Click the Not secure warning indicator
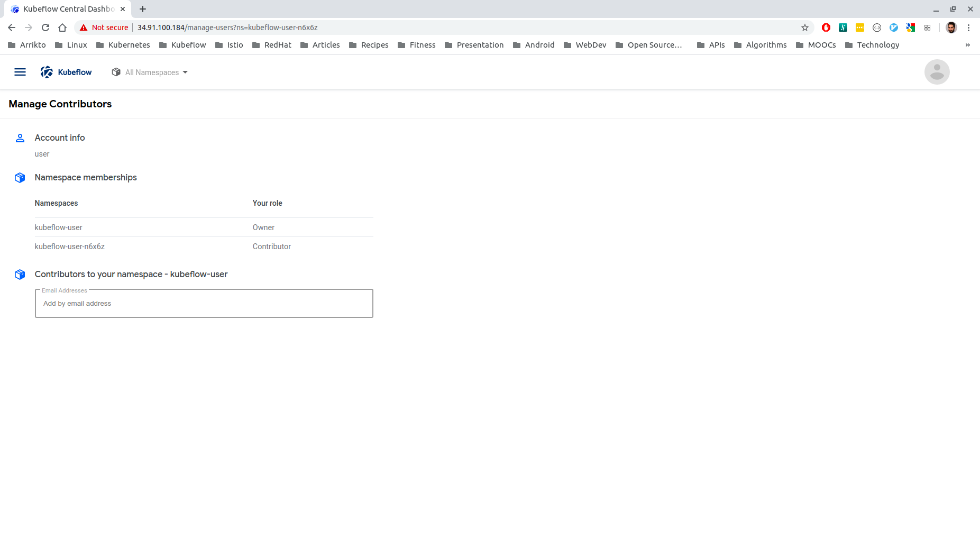Viewport: 980px width, 557px height. [104, 28]
